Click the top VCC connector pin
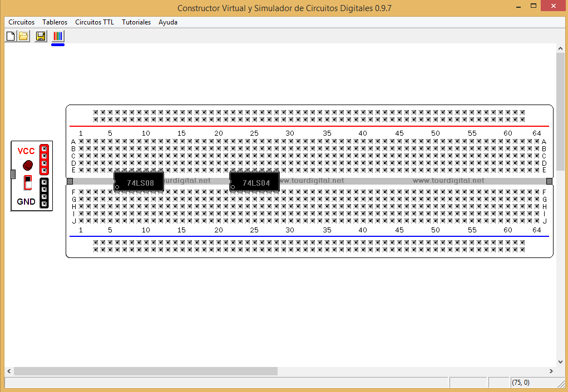Screen dimensions: 568x392 (44, 149)
